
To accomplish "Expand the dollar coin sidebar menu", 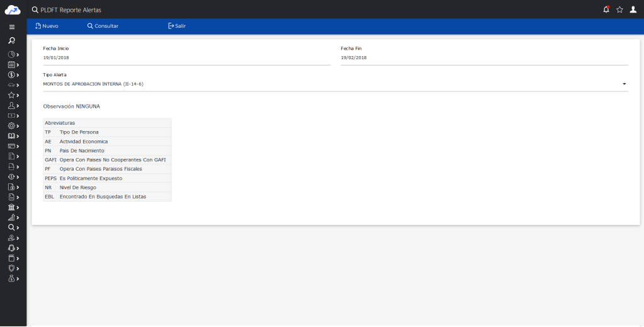I will click(11, 74).
